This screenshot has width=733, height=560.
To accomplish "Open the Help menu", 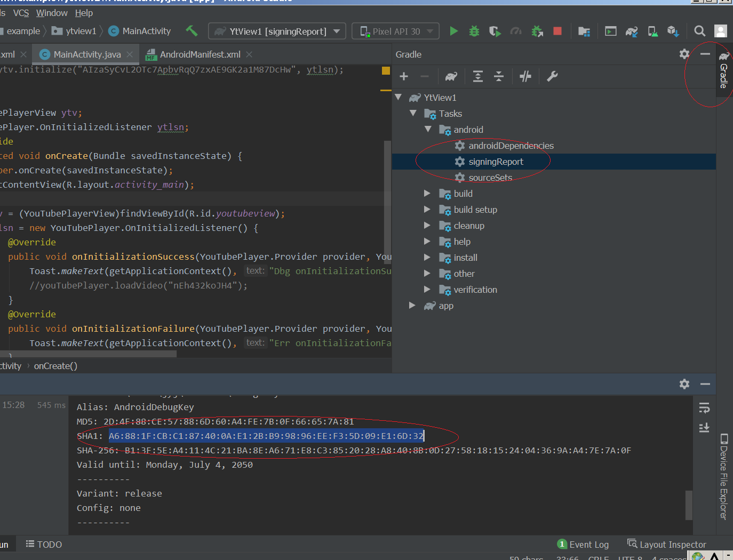I will [x=84, y=13].
